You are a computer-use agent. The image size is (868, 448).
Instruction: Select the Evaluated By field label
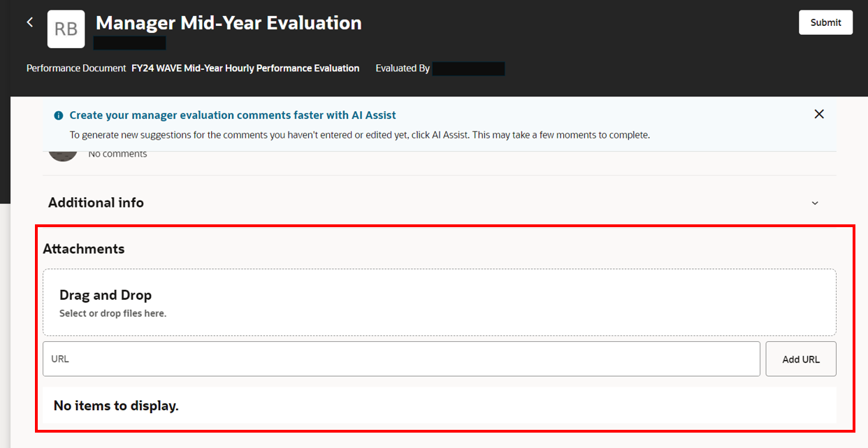pyautogui.click(x=403, y=68)
